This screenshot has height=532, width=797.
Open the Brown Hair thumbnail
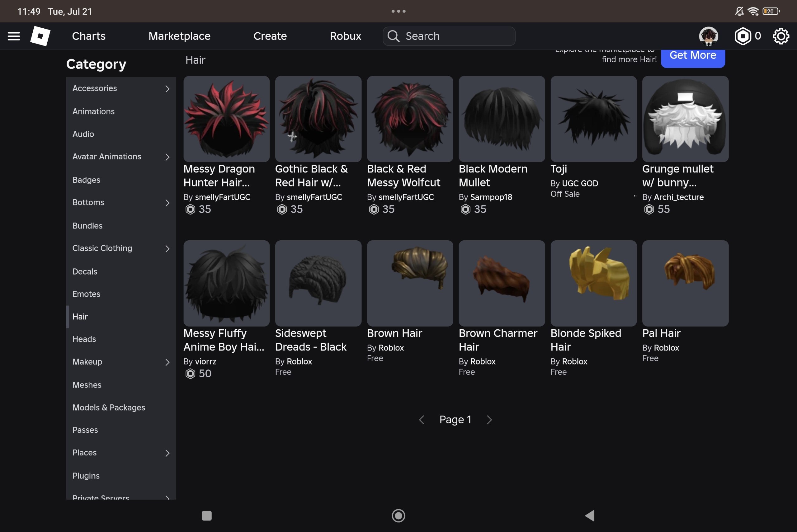pyautogui.click(x=410, y=284)
